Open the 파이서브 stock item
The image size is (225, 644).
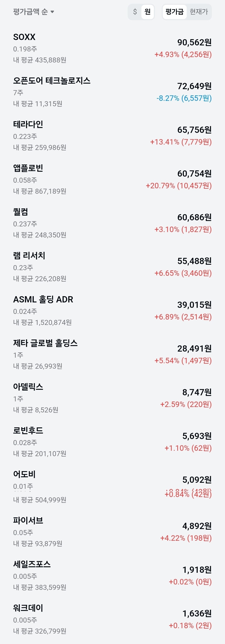click(112, 532)
